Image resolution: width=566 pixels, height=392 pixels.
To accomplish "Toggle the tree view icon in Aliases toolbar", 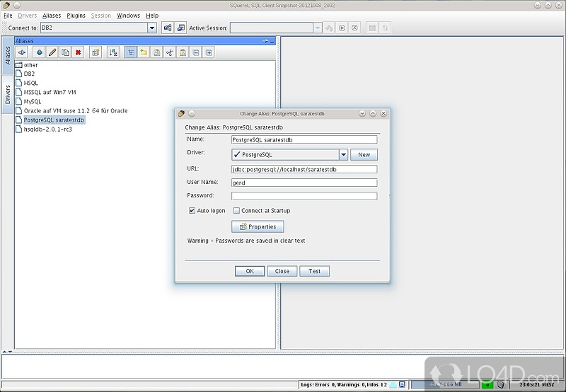I will pyautogui.click(x=131, y=52).
